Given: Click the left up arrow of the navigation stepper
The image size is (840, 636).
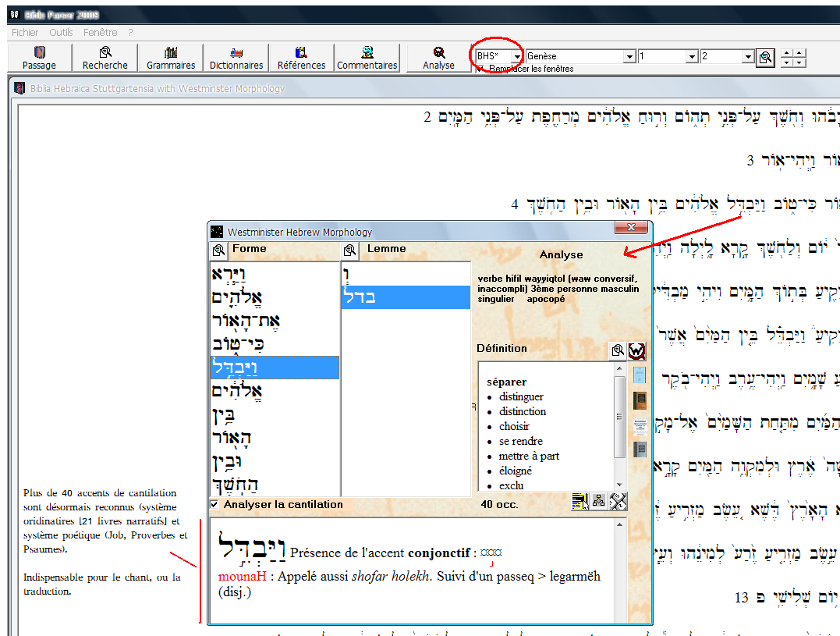Looking at the screenshot, I should 786,53.
